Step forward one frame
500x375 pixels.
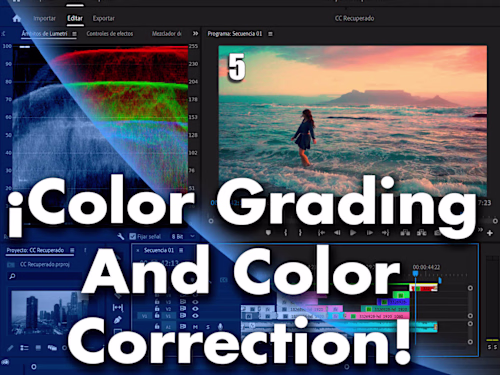pos(370,233)
